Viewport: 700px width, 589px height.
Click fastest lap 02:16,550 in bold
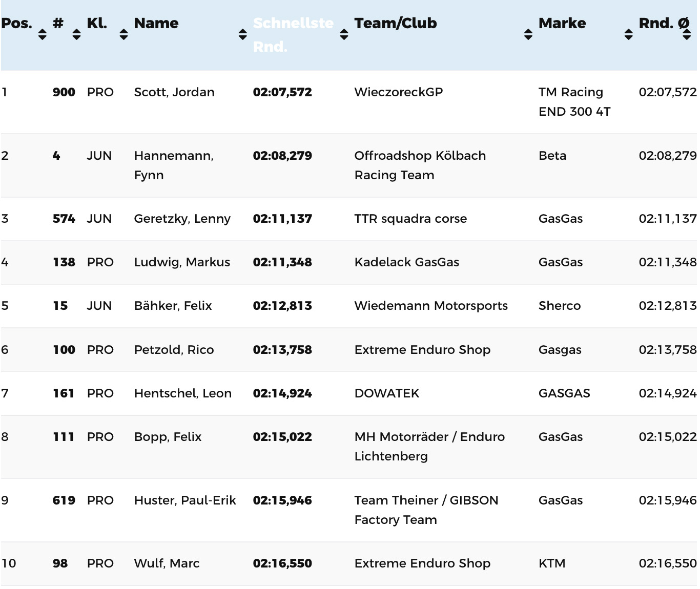pos(282,563)
